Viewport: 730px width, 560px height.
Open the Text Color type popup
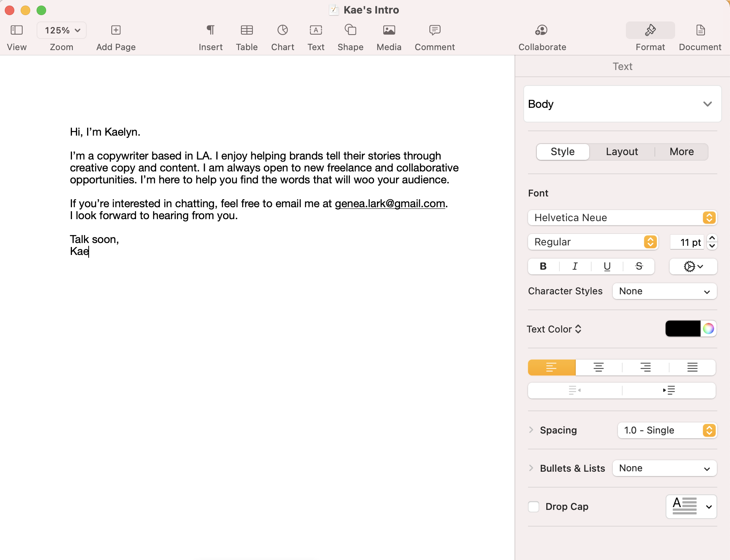pos(554,329)
